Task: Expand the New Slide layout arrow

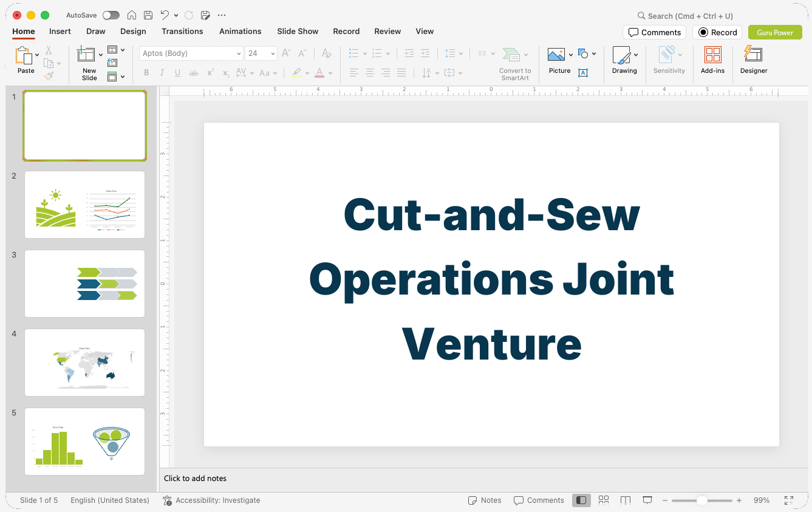Action: 100,55
